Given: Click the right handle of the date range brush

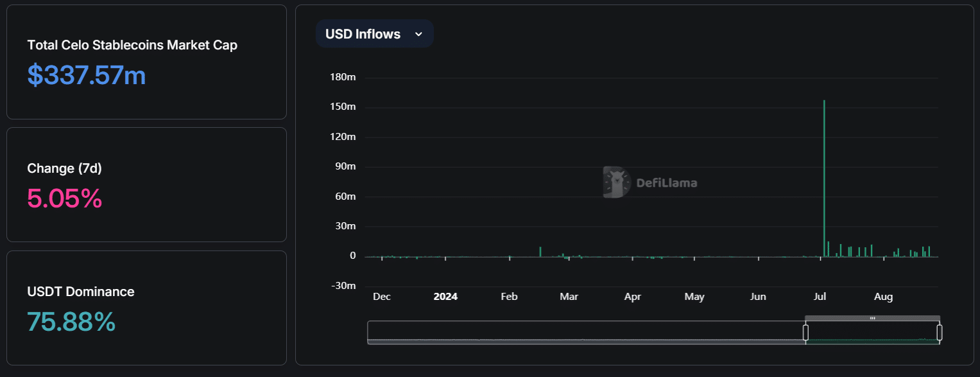Looking at the screenshot, I should (x=940, y=331).
